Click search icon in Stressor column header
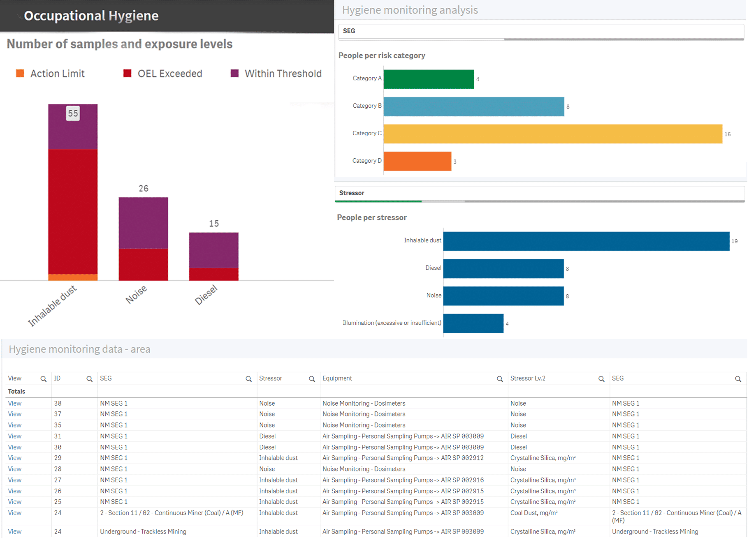 pyautogui.click(x=312, y=379)
